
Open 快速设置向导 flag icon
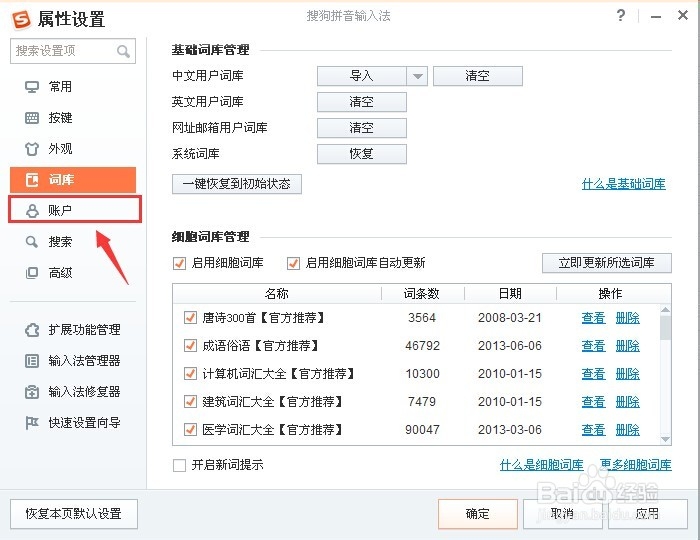(x=32, y=423)
